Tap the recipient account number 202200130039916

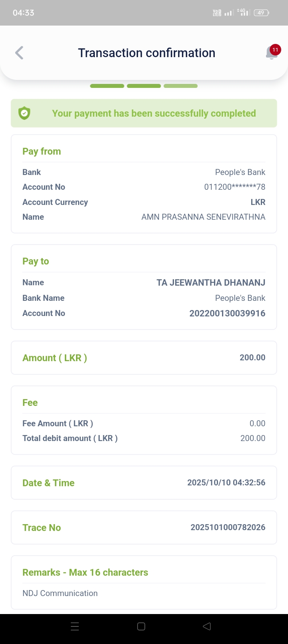(227, 313)
